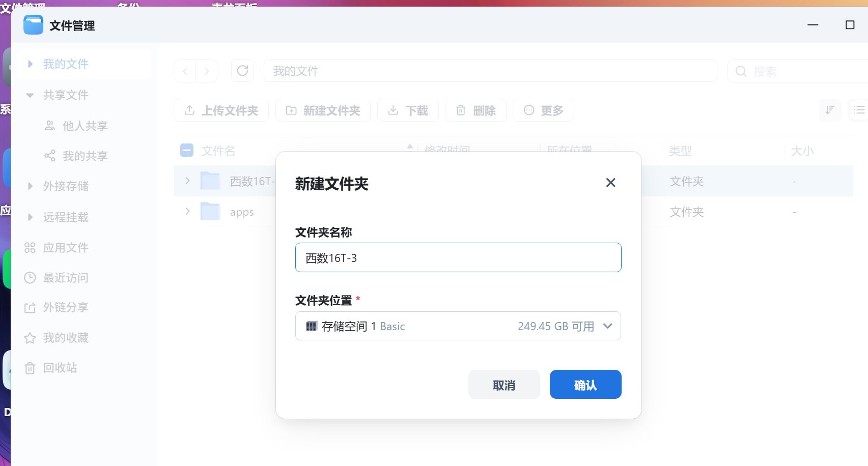The image size is (868, 466).
Task: Click the 回收站 trash icon
Action: click(x=30, y=368)
